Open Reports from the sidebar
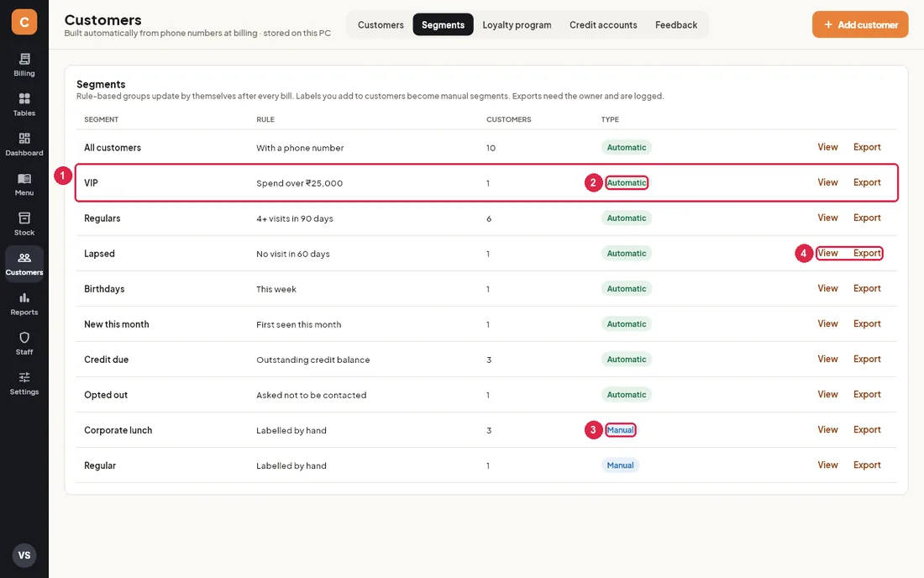This screenshot has height=578, width=924. click(24, 303)
